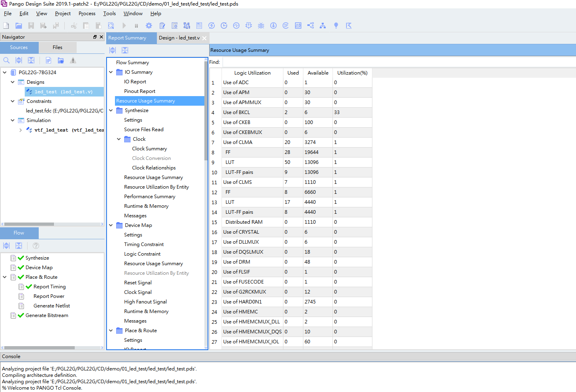
Task: Switch to Design - led_test.v tab
Action: (179, 38)
